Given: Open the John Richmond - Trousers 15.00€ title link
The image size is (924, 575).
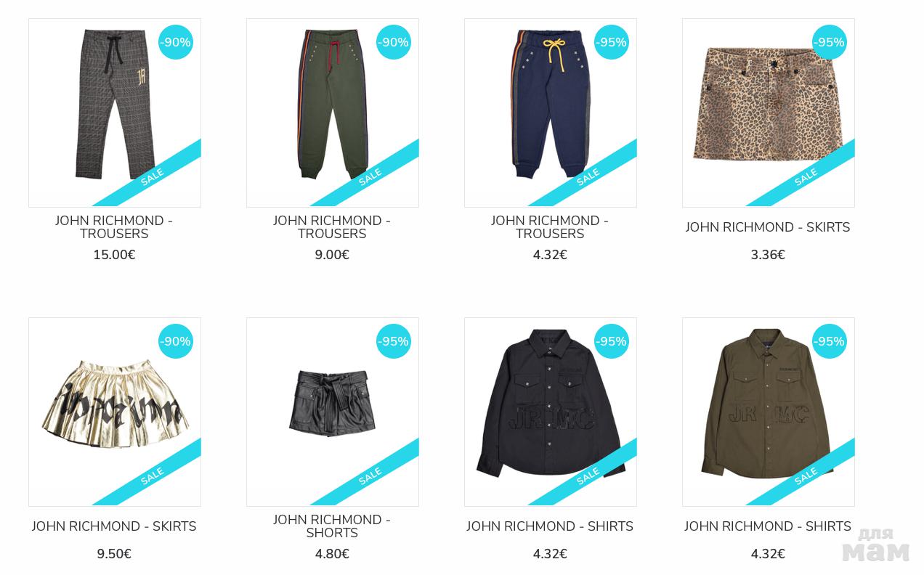Looking at the screenshot, I should pyautogui.click(x=114, y=227).
